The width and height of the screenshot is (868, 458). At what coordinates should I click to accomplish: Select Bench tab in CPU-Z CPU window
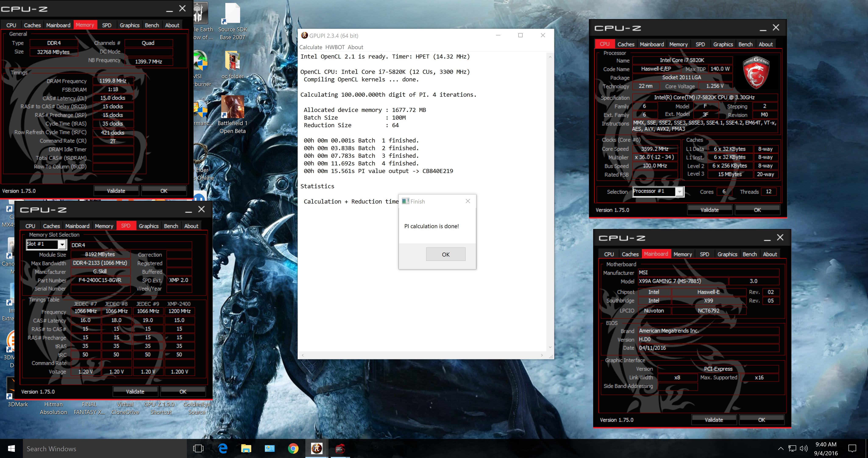tap(745, 44)
